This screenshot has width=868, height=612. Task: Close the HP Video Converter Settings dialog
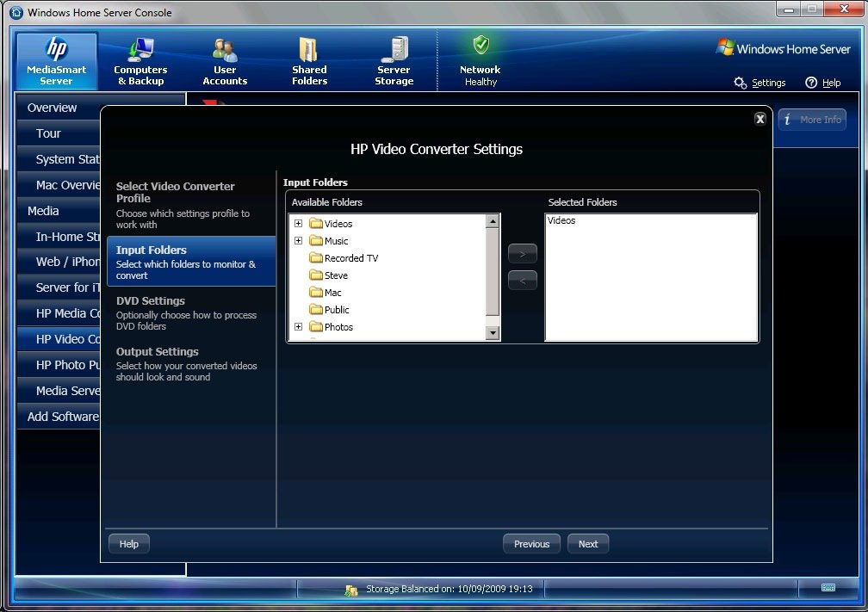pyautogui.click(x=760, y=119)
